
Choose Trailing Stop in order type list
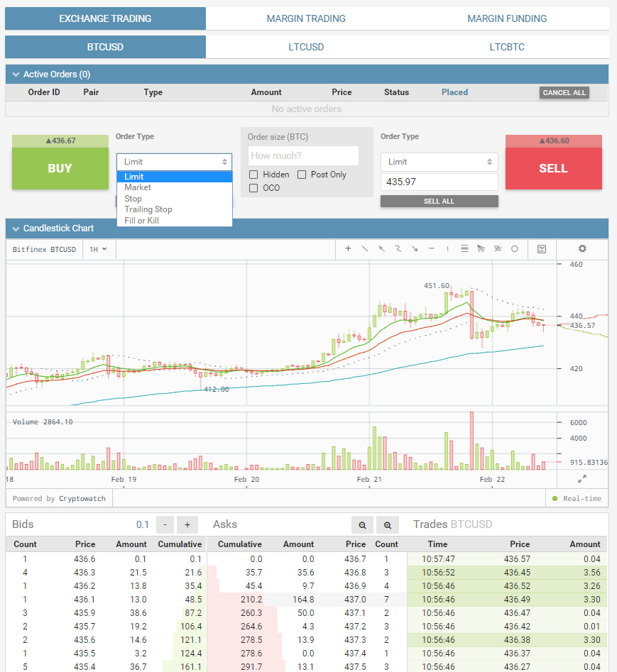pyautogui.click(x=175, y=209)
